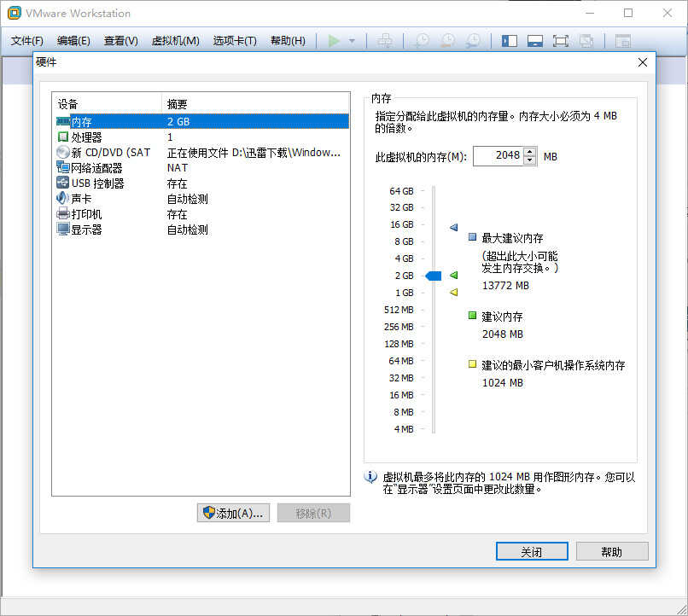Viewport: 688px width, 616px height.
Task: Click the send Ctrl+Alt+Del toolbar icon
Action: pyautogui.click(x=385, y=41)
